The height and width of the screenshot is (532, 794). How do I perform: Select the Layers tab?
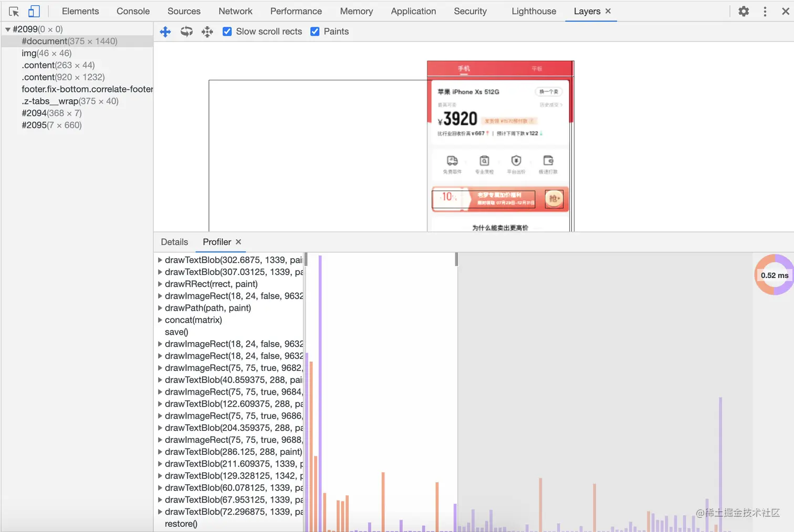(x=587, y=11)
